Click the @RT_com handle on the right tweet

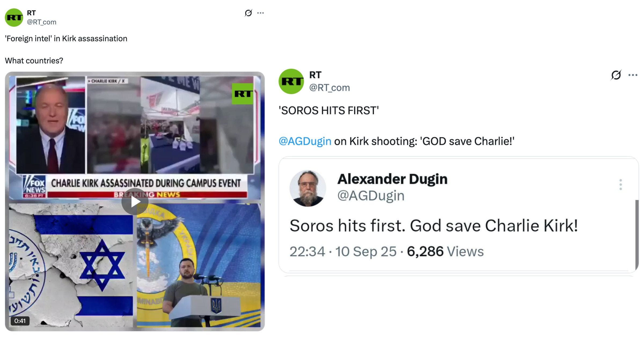coord(330,88)
